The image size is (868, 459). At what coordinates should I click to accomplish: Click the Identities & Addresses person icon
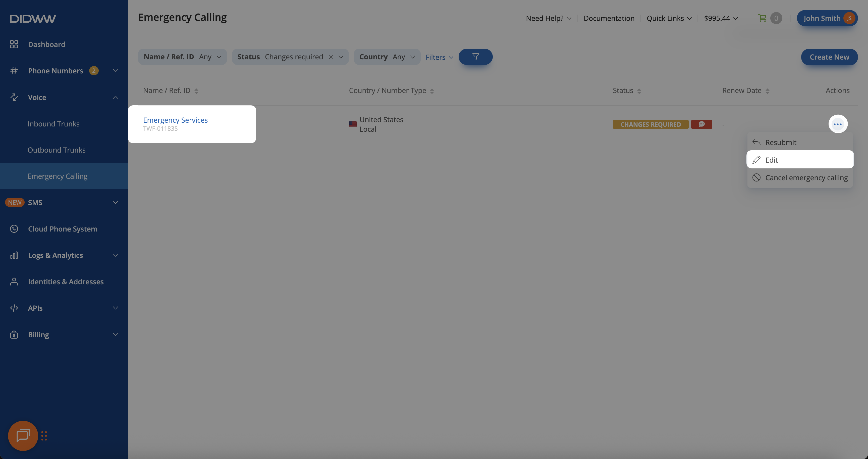point(14,282)
